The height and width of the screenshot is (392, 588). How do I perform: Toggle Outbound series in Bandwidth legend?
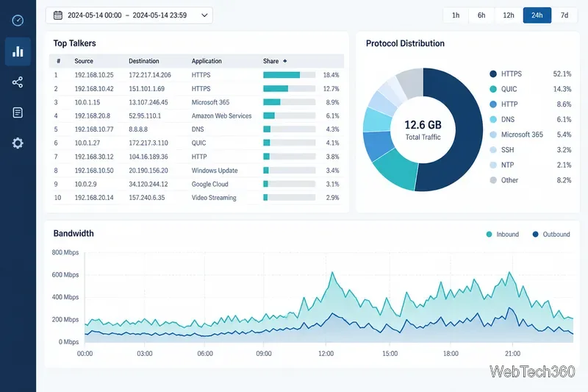point(551,235)
